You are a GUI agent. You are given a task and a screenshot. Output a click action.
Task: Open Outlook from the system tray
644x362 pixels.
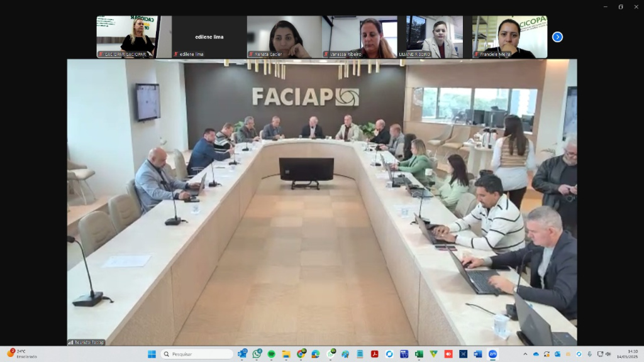pyautogui.click(x=557, y=353)
